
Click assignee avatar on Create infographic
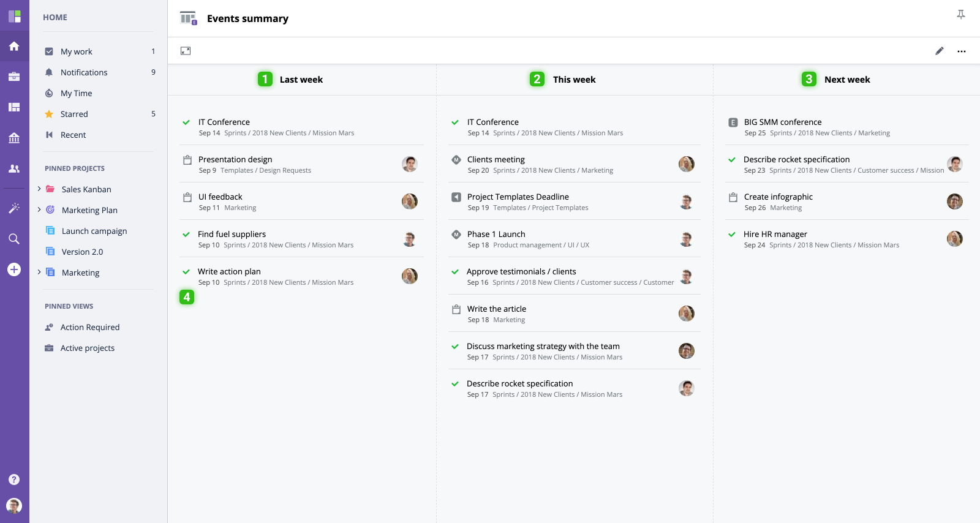tap(955, 201)
